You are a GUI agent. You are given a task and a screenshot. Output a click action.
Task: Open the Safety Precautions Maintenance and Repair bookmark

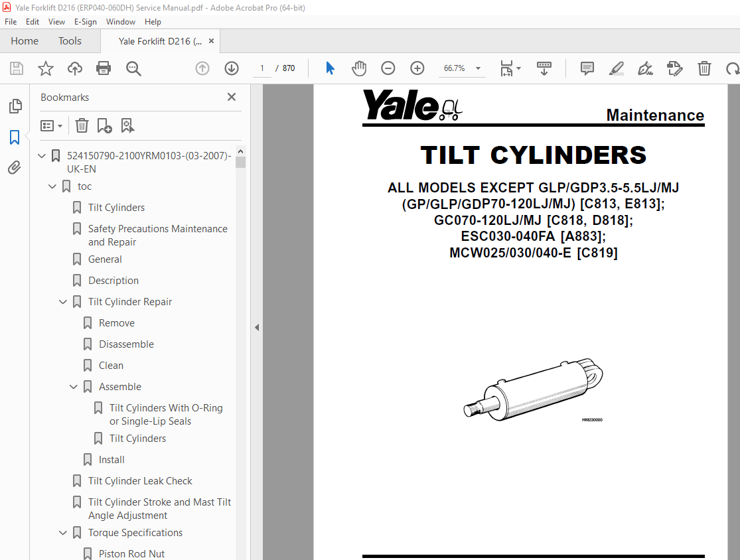click(x=158, y=236)
